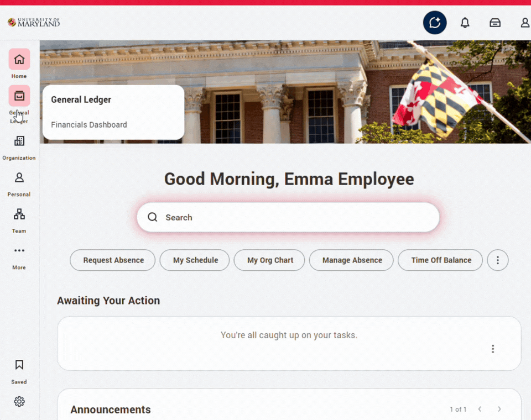Open the user profile icon
Viewport: 531px width, 420px height.
[525, 23]
